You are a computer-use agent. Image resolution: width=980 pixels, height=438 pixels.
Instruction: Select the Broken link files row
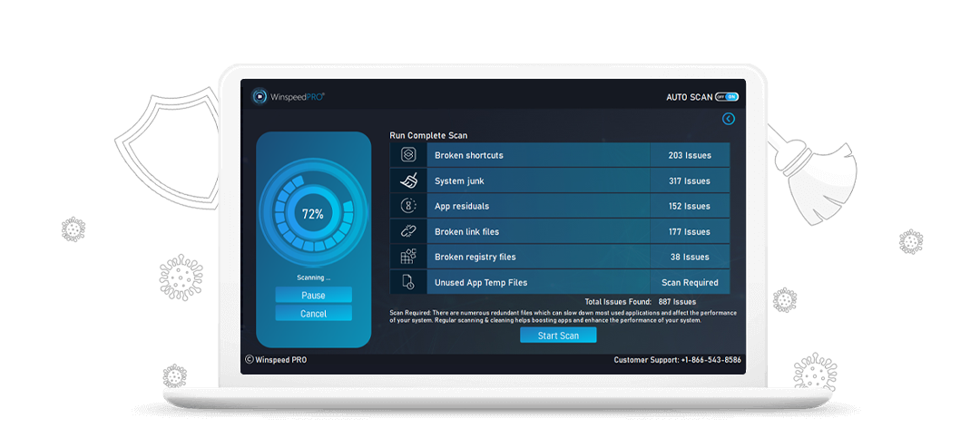pyautogui.click(x=559, y=231)
